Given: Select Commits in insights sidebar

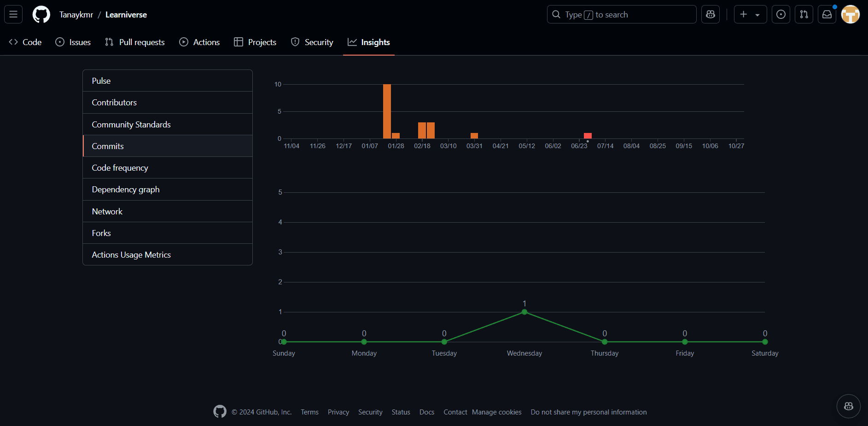Looking at the screenshot, I should 168,146.
